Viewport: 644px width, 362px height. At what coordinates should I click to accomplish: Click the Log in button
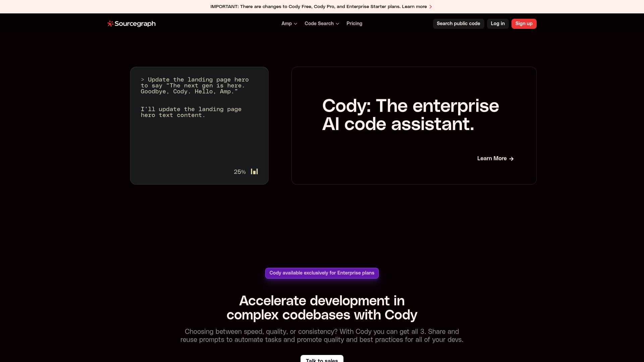(497, 23)
